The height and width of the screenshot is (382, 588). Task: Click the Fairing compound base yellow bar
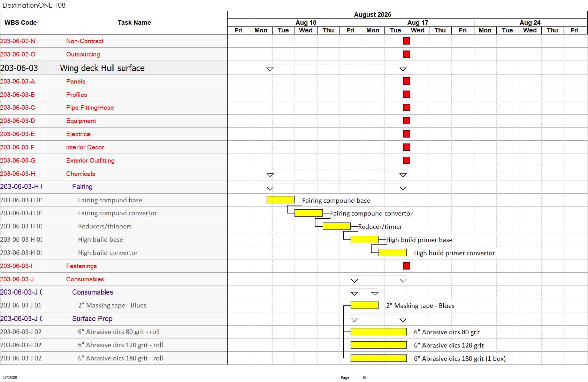pos(281,200)
